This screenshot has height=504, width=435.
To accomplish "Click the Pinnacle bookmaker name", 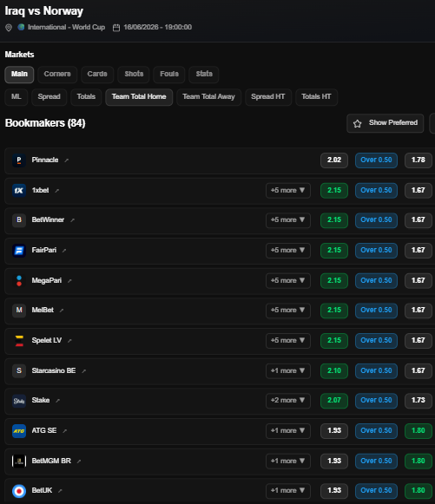I will click(x=45, y=160).
